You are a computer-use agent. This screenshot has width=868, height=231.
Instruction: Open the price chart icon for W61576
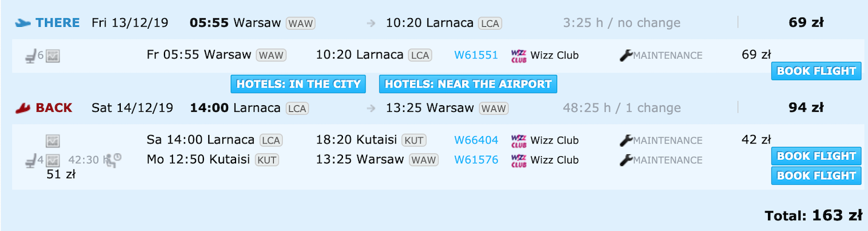click(53, 161)
